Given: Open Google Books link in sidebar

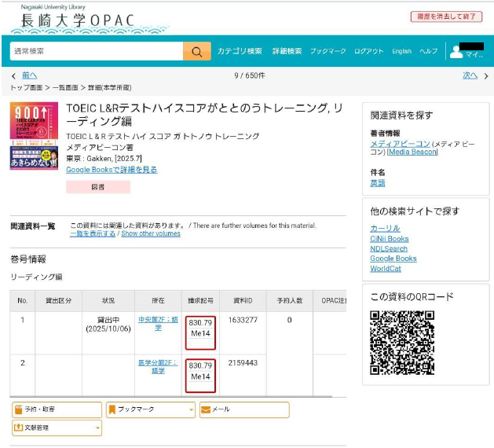Looking at the screenshot, I should 393,259.
